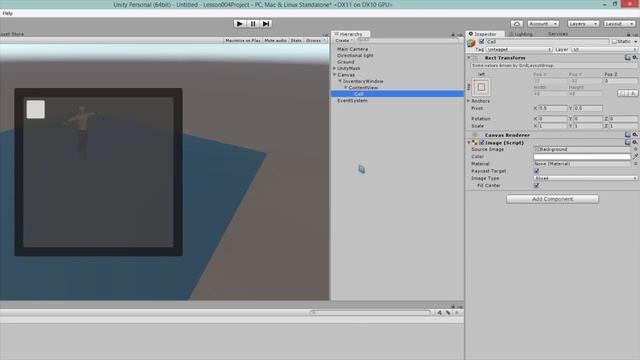The height and width of the screenshot is (360, 640).
Task: Open the white Color swatch picker
Action: (x=582, y=157)
